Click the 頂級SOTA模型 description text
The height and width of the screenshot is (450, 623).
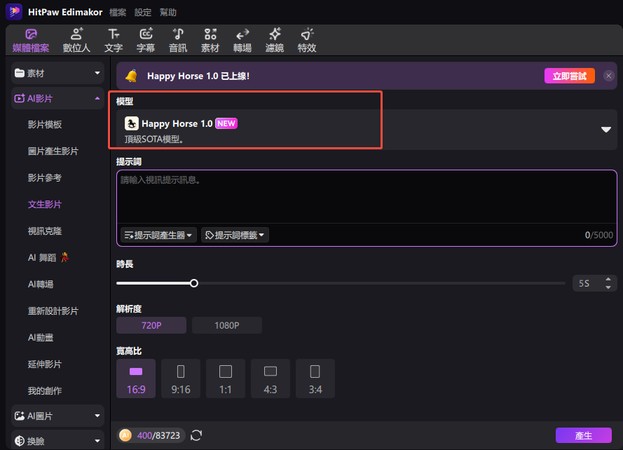154,139
